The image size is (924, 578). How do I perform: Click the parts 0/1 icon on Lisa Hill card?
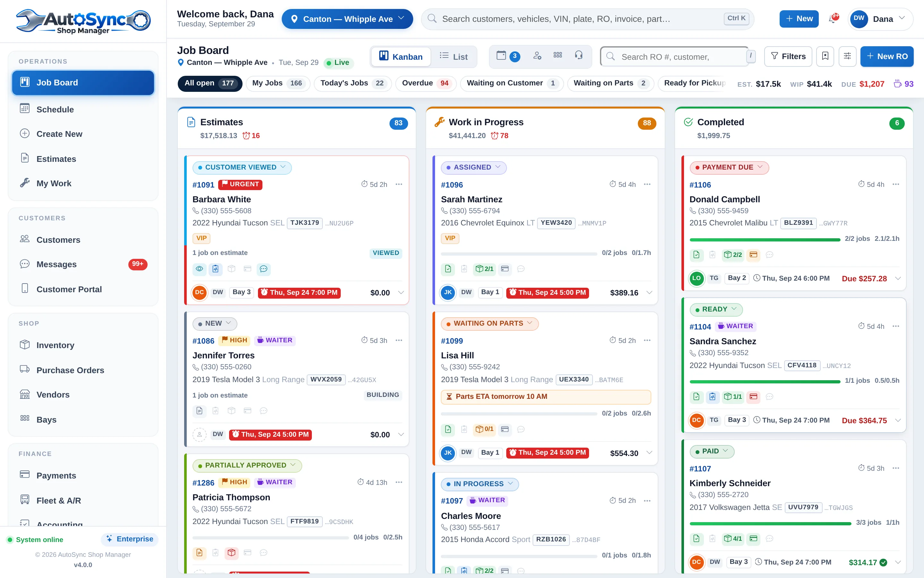coord(484,429)
